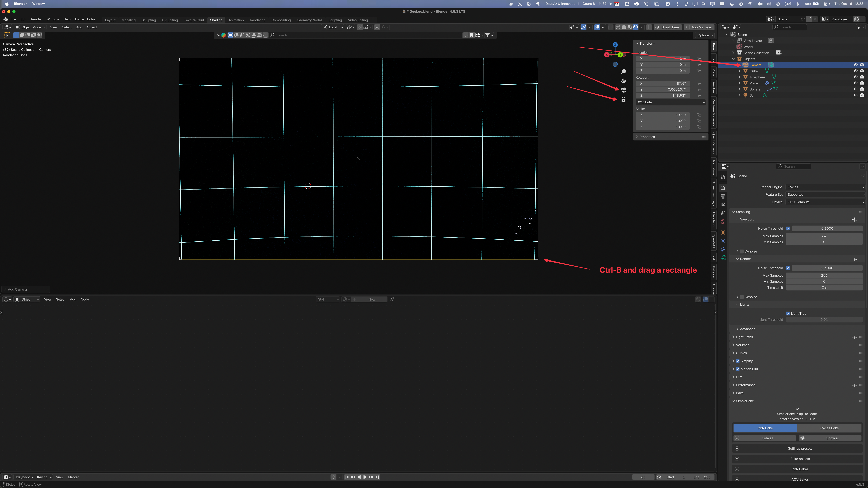Open the Object Constraints properties tab
Image resolution: width=868 pixels, height=488 pixels.
pyautogui.click(x=723, y=249)
